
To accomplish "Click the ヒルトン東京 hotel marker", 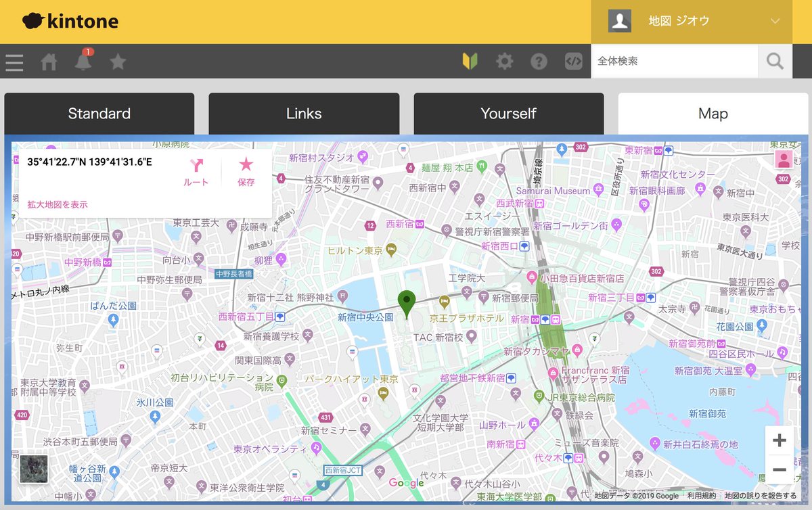I will (x=391, y=250).
